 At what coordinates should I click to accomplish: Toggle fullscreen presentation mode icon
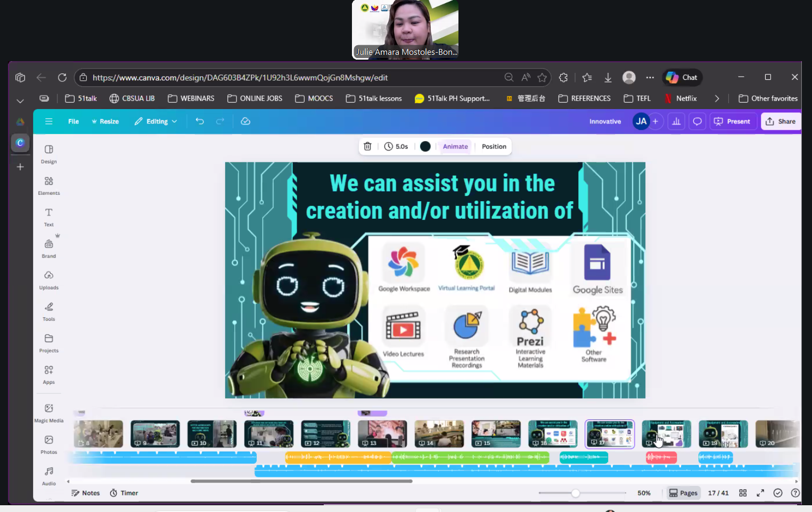click(x=760, y=493)
